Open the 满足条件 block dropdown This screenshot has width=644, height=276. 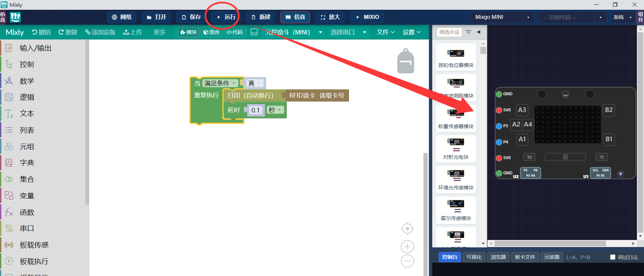pos(220,83)
